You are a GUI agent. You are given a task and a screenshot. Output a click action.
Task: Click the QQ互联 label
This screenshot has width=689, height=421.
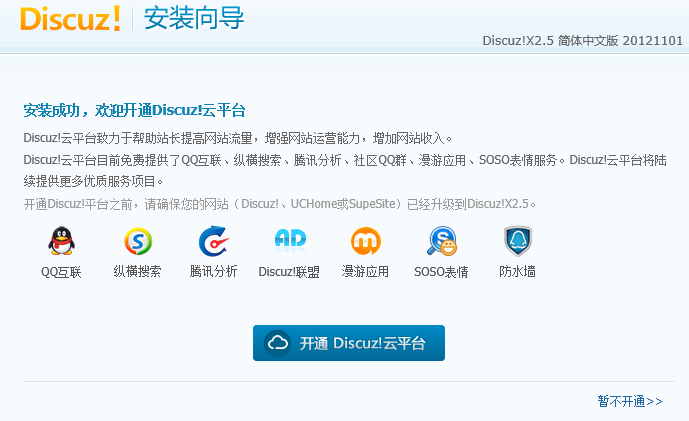click(61, 272)
